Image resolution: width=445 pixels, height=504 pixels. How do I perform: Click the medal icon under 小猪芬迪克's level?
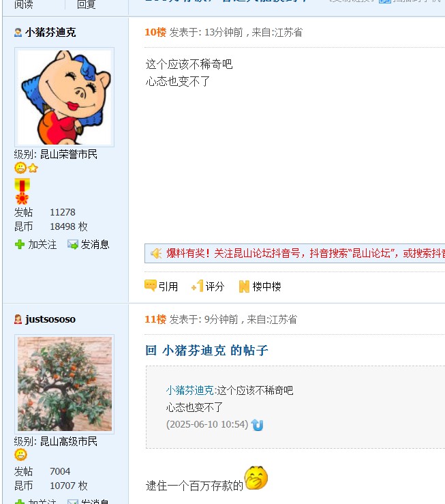coord(22,191)
